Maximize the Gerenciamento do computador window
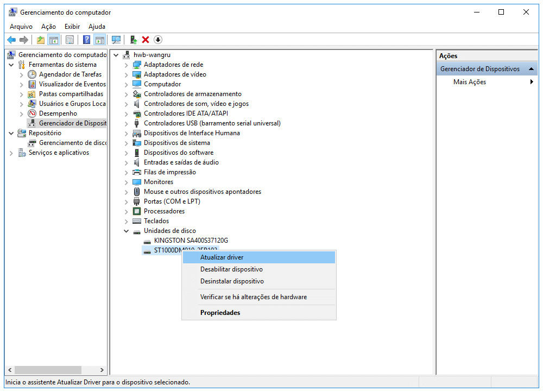This screenshot has height=392, width=543. coord(501,12)
